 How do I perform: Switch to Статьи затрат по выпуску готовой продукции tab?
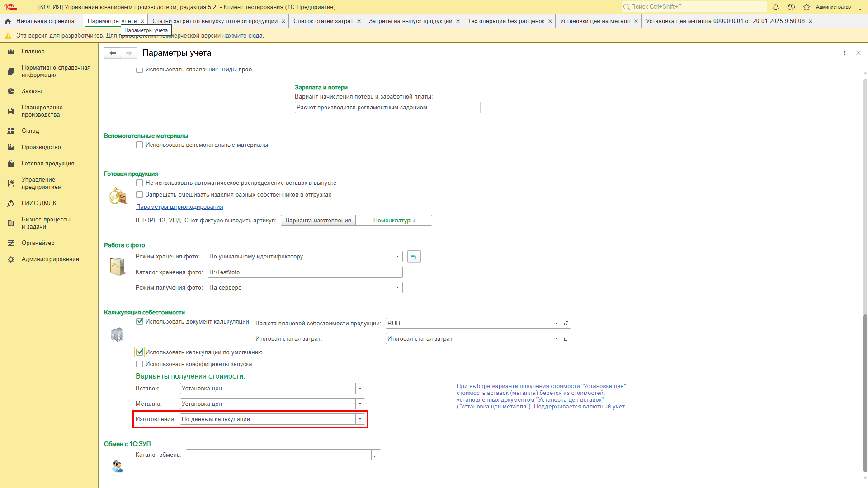click(215, 21)
